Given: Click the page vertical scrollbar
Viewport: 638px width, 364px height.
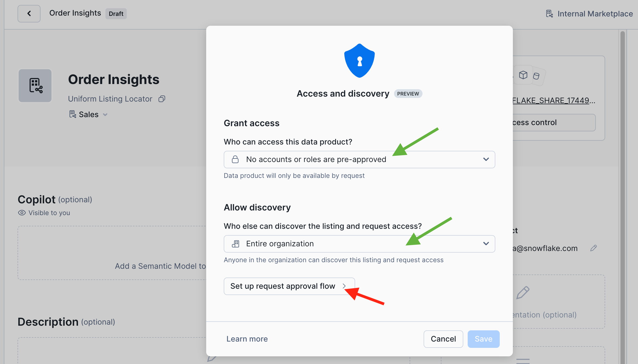Looking at the screenshot, I should pos(622,192).
